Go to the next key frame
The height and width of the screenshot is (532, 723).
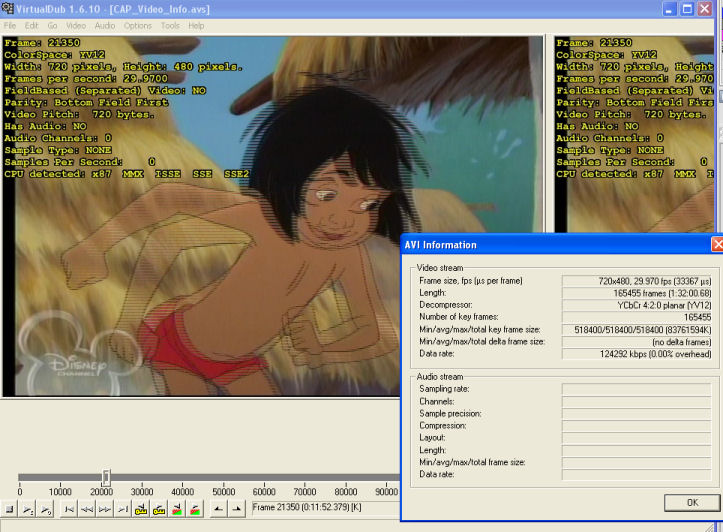click(x=159, y=509)
